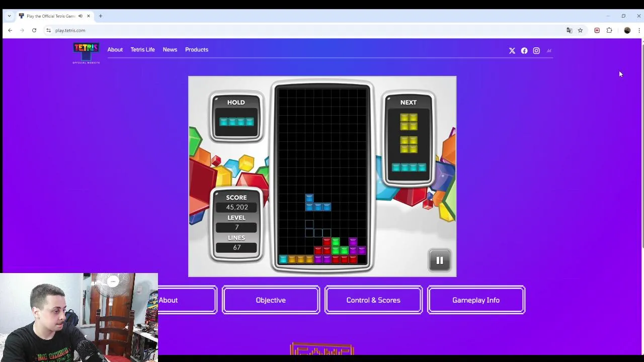The height and width of the screenshot is (362, 644).
Task: Open the Products menu item
Action: (x=196, y=50)
